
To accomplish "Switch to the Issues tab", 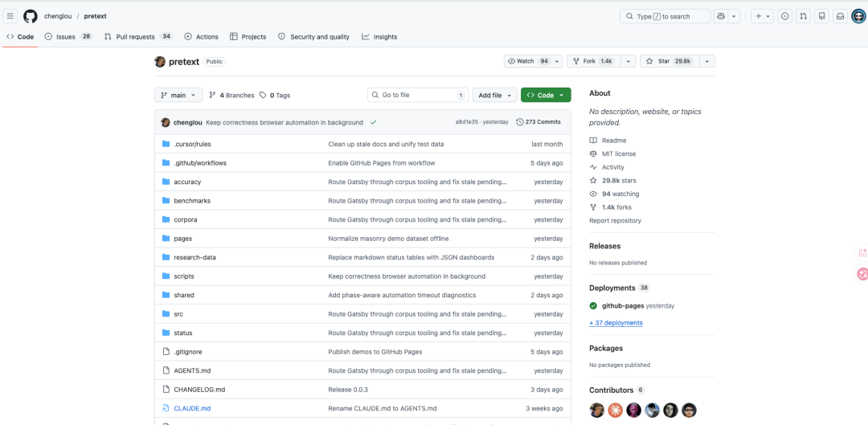I will pos(68,36).
